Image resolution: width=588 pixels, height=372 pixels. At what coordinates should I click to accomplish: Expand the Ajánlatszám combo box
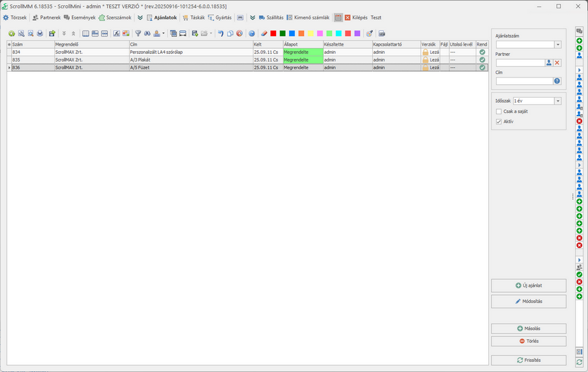(x=558, y=44)
